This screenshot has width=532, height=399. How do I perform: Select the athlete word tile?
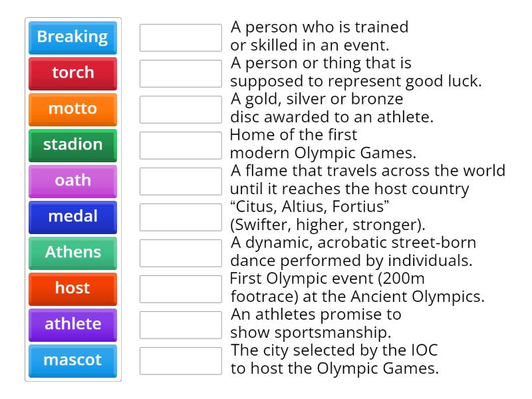click(x=72, y=325)
